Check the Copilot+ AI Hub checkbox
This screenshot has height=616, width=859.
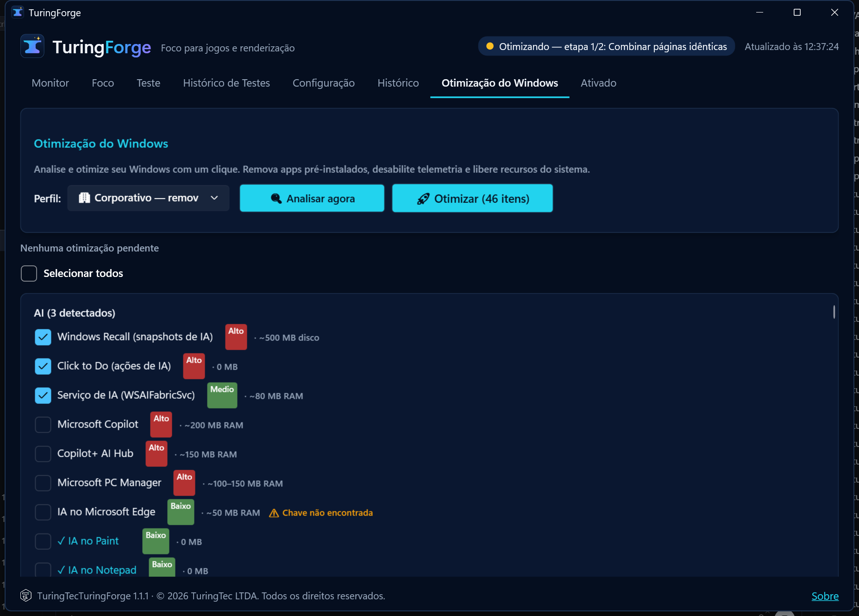(43, 453)
